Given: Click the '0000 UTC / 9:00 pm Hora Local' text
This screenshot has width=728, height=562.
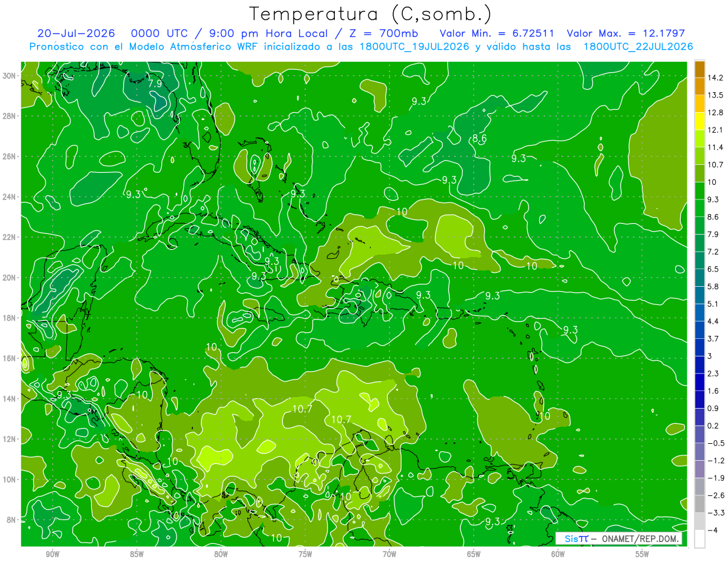Looking at the screenshot, I should 231,33.
